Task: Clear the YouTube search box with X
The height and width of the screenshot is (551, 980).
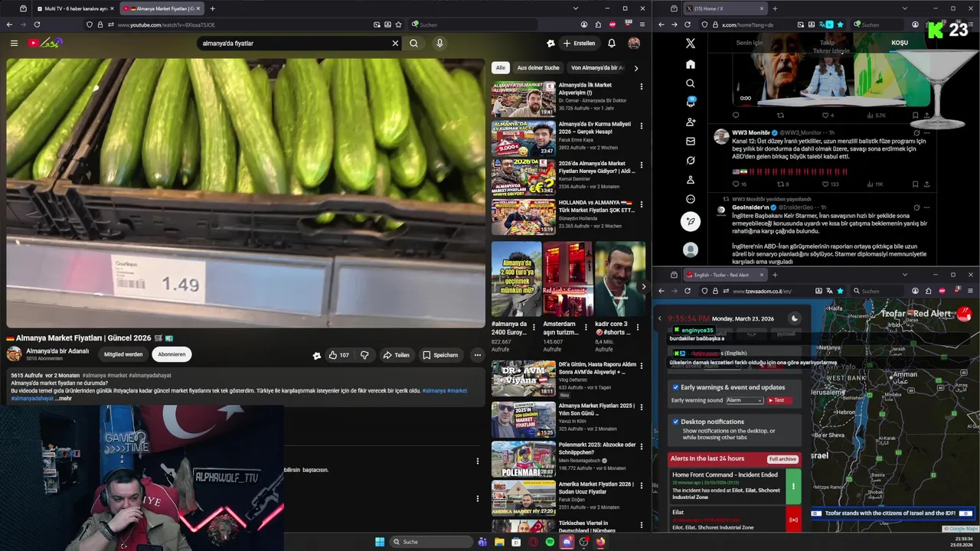Action: click(x=395, y=44)
